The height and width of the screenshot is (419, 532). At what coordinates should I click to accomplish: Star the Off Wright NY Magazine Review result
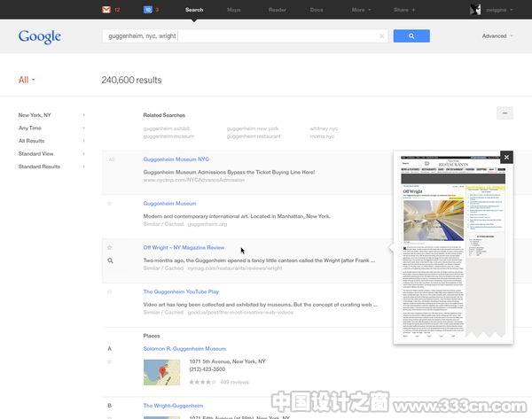pyautogui.click(x=110, y=247)
